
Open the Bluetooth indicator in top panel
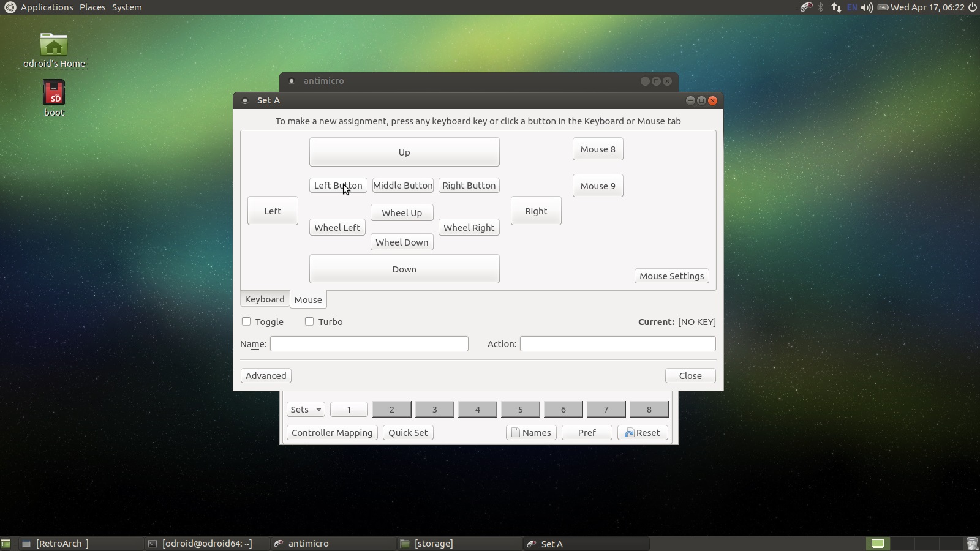[821, 7]
